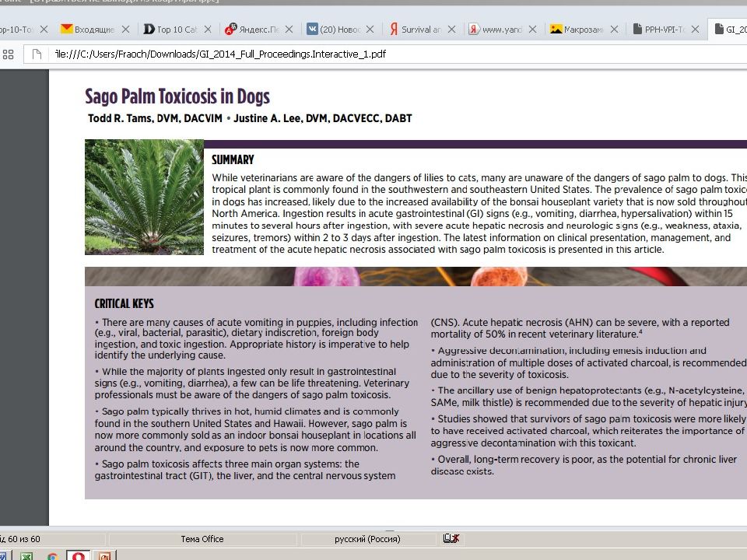
Task: Close the www.yand tab
Action: pyautogui.click(x=532, y=30)
